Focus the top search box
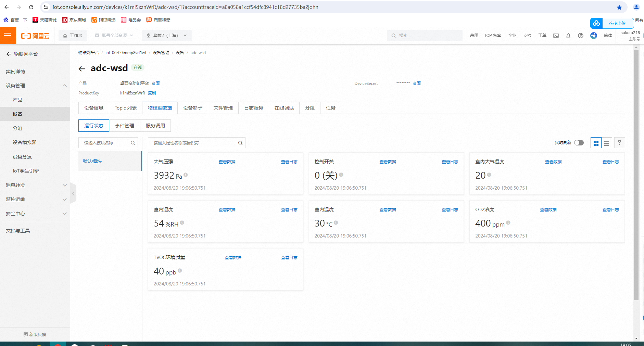 [425, 36]
